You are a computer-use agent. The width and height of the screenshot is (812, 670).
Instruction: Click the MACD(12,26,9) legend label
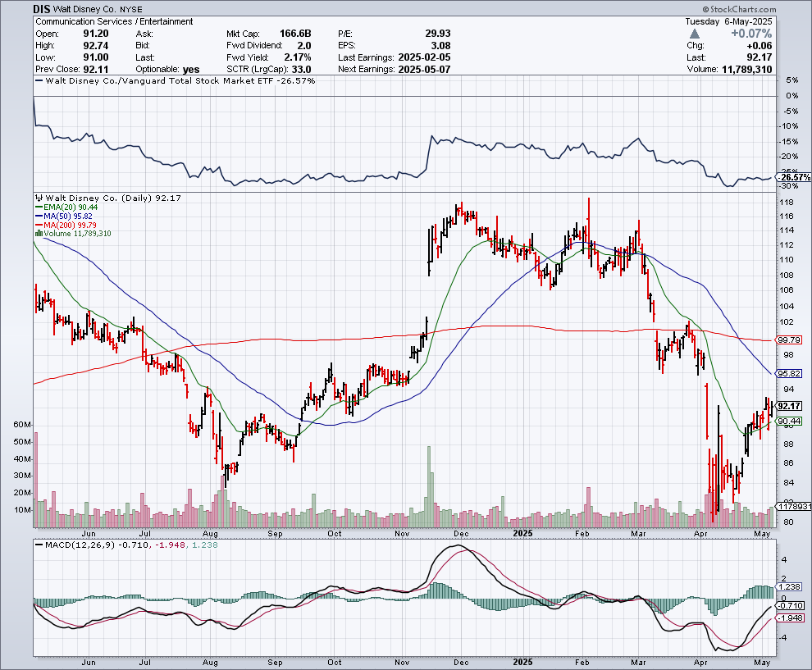coord(80,545)
